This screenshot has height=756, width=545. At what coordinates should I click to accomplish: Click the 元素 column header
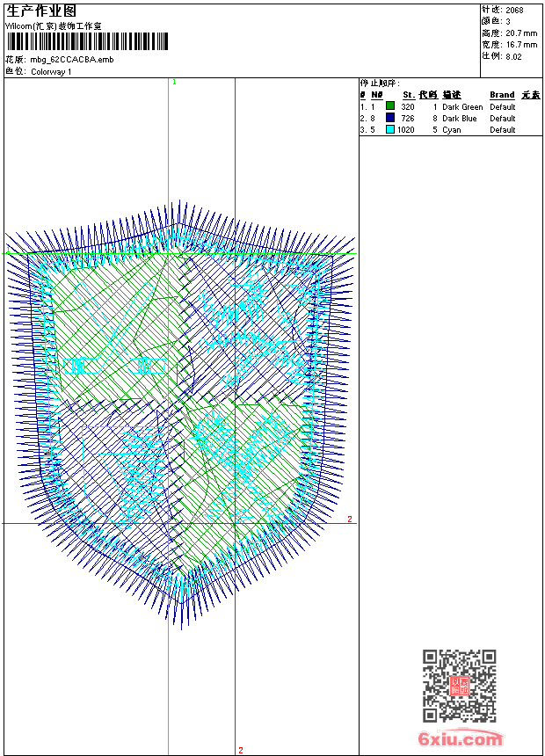click(531, 95)
